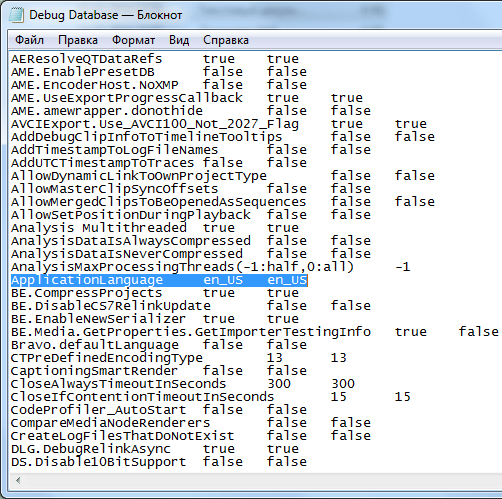
Task: Click AnalysisDataIsAlwaysCompressed text
Action: tap(130, 241)
